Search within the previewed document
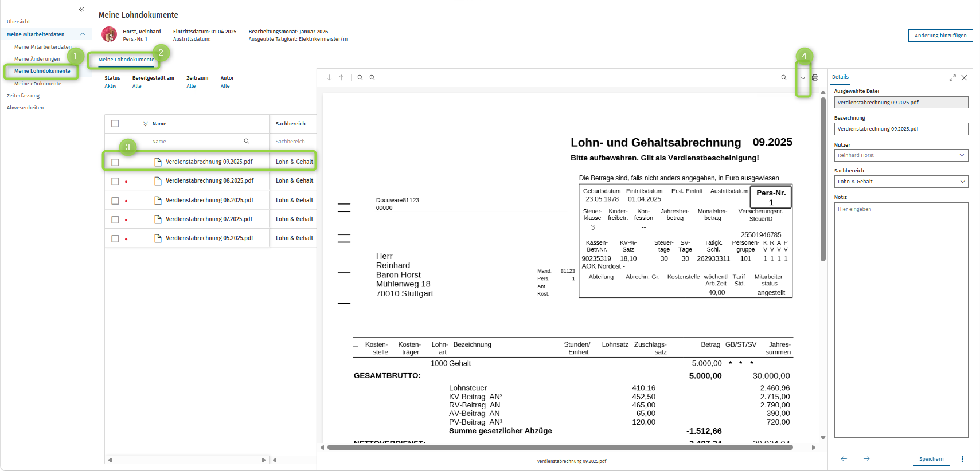 pyautogui.click(x=784, y=77)
